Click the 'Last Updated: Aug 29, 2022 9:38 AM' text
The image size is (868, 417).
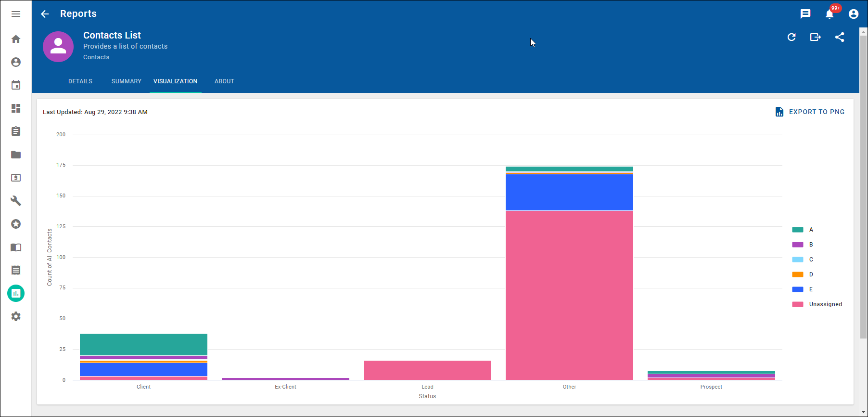(95, 112)
